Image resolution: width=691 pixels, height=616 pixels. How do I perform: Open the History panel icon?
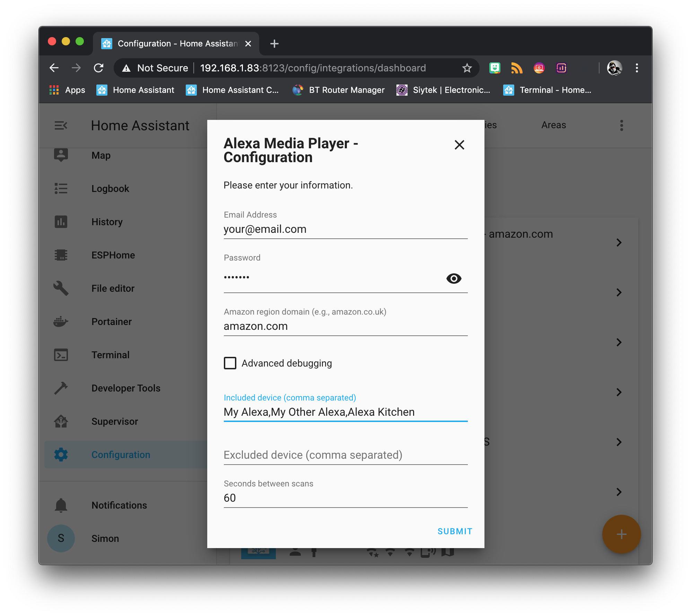coord(61,222)
